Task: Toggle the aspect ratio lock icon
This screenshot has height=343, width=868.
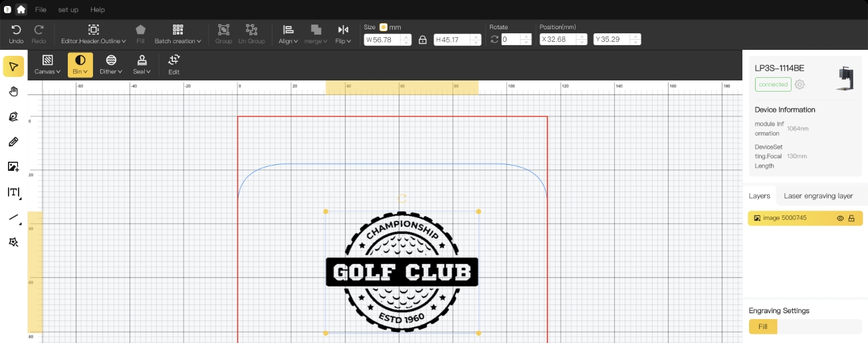Action: 423,40
